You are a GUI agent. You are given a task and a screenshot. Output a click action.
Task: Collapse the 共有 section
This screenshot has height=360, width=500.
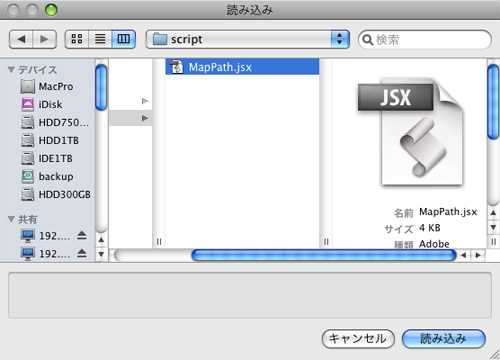pos(11,219)
